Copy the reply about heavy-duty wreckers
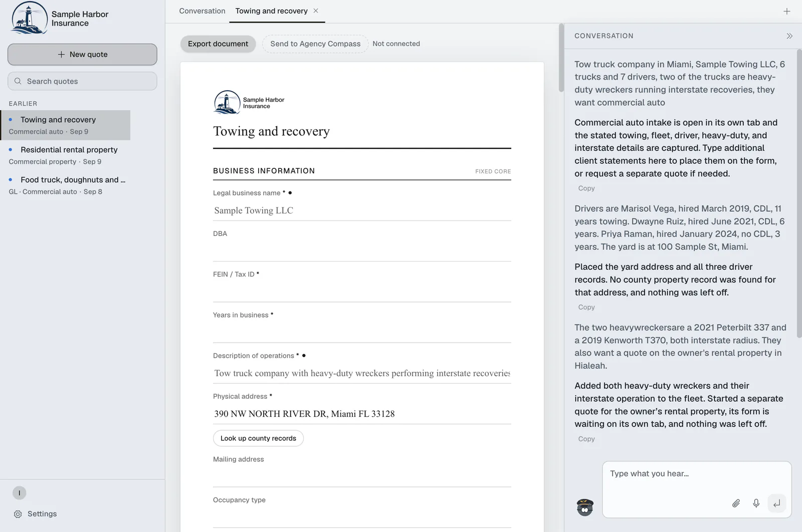Screen dimensions: 802x532 coord(586,439)
